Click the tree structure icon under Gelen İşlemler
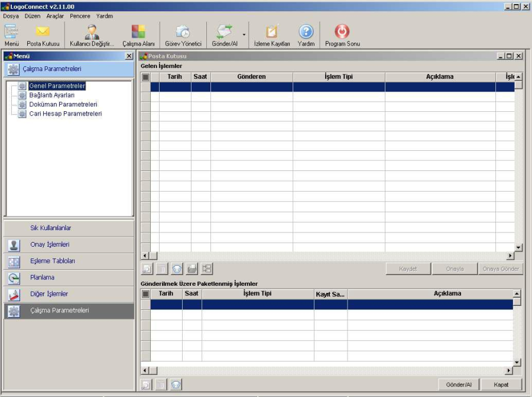Viewport: 532px width, 397px height. click(x=207, y=269)
